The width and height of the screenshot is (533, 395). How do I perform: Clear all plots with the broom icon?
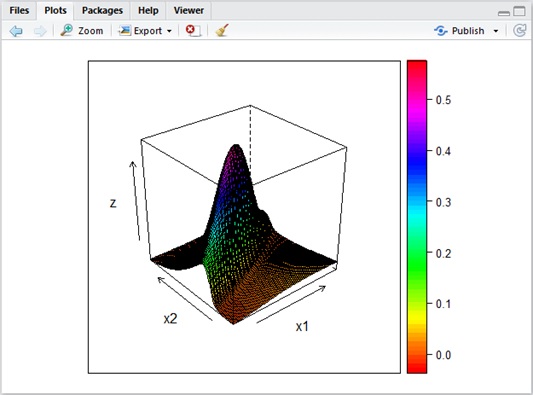[222, 31]
